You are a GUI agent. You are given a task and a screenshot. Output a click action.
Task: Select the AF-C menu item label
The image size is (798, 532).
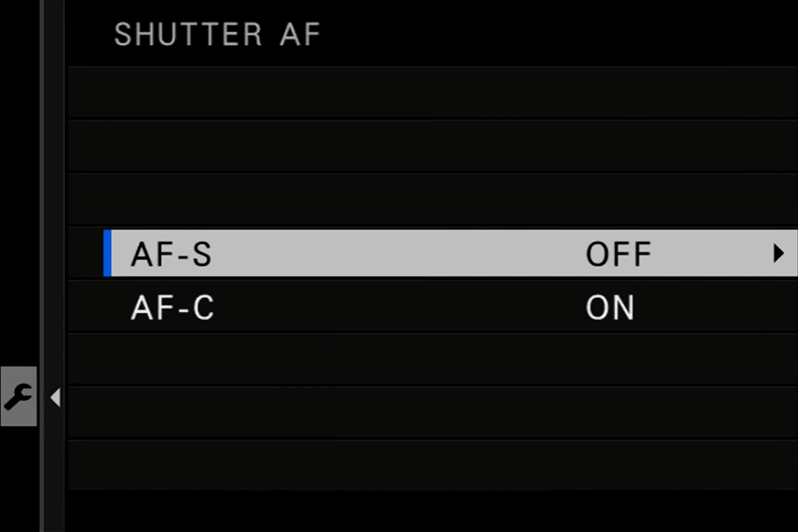[x=172, y=308]
